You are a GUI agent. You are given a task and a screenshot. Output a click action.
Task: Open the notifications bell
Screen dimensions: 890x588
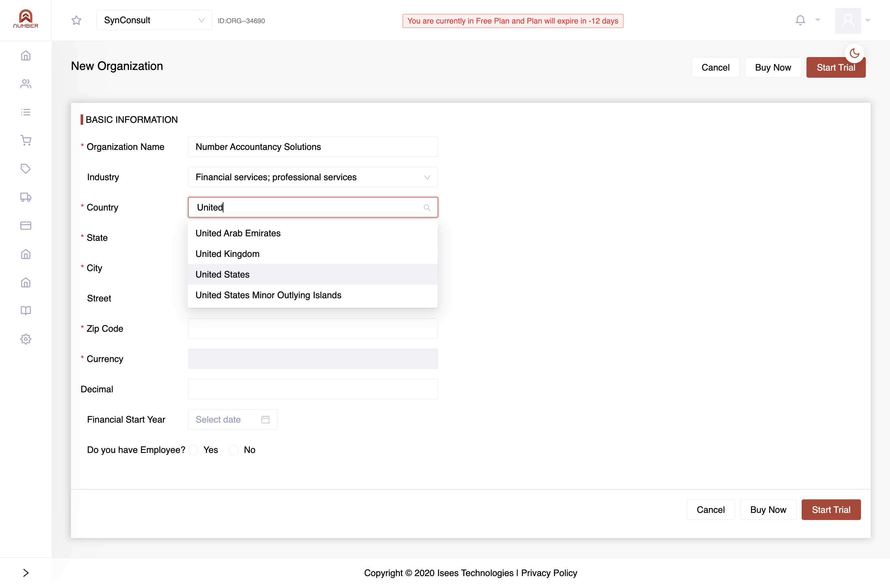[x=800, y=20]
